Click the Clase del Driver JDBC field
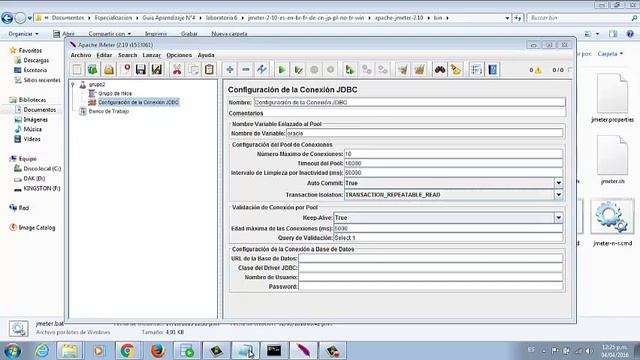 pyautogui.click(x=431, y=268)
